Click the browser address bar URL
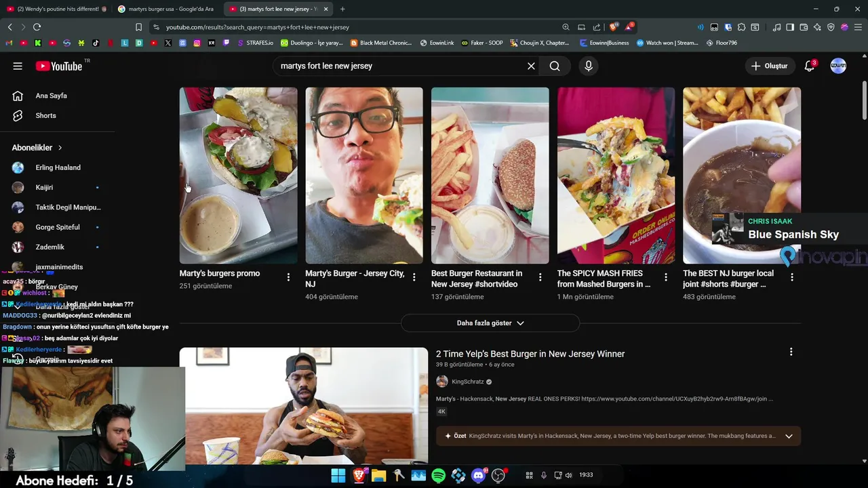This screenshot has height=488, width=868. click(x=258, y=27)
